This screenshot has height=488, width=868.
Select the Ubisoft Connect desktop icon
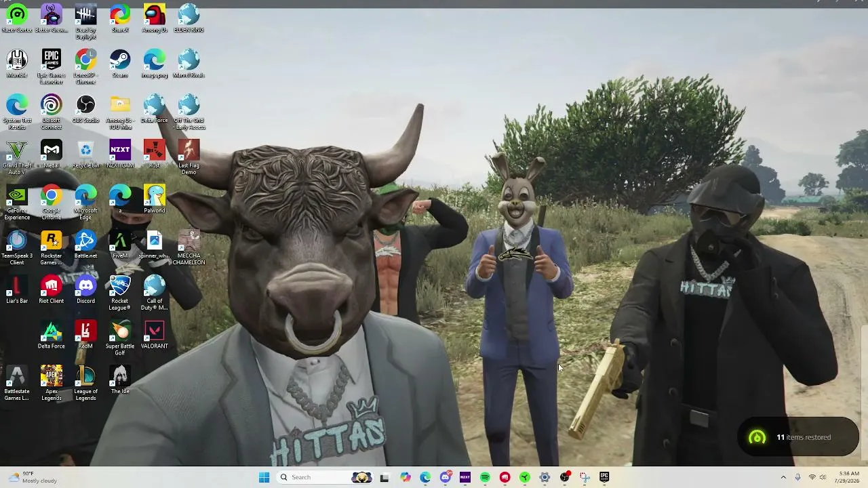point(52,113)
